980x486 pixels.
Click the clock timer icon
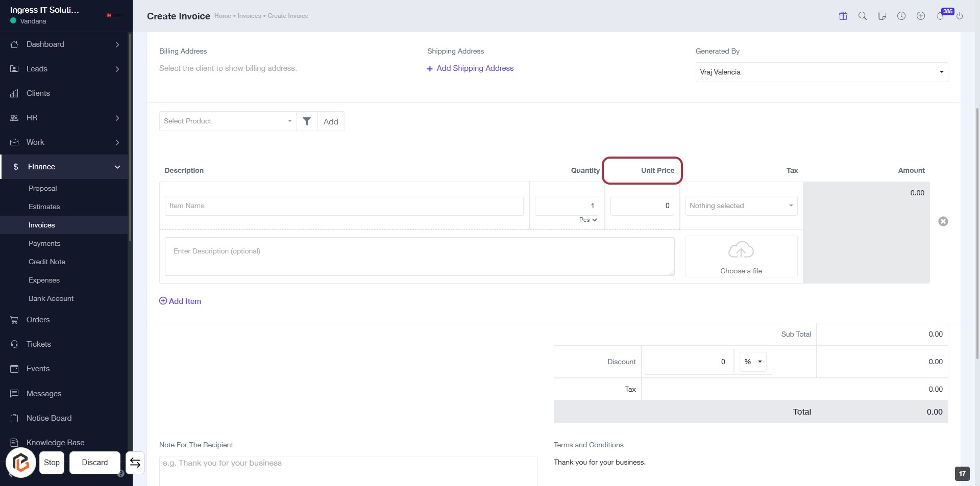coord(901,16)
